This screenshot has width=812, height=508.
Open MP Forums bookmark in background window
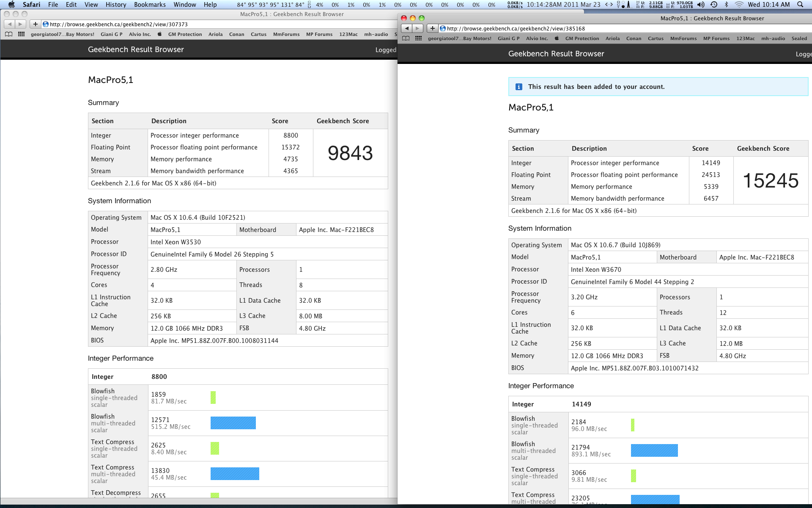(319, 34)
